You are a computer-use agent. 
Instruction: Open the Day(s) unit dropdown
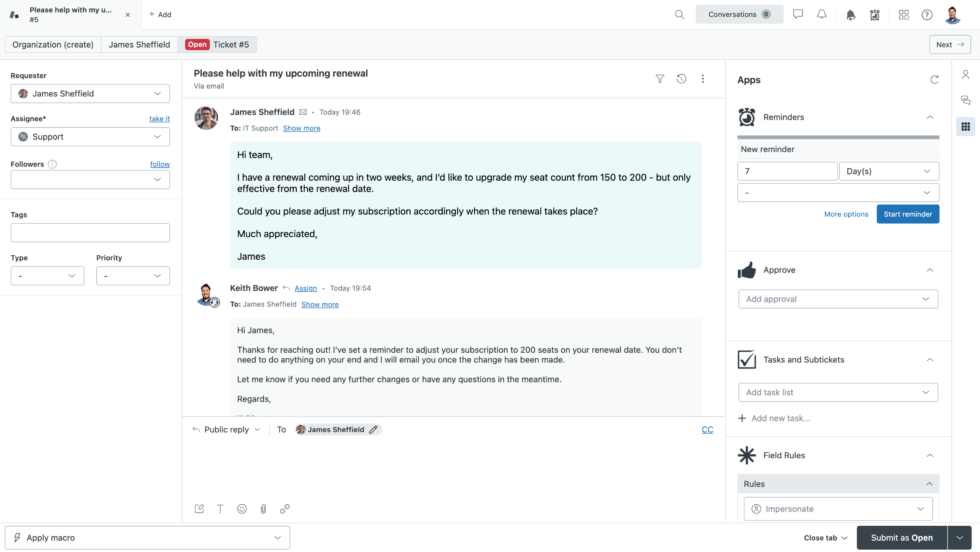(x=889, y=171)
